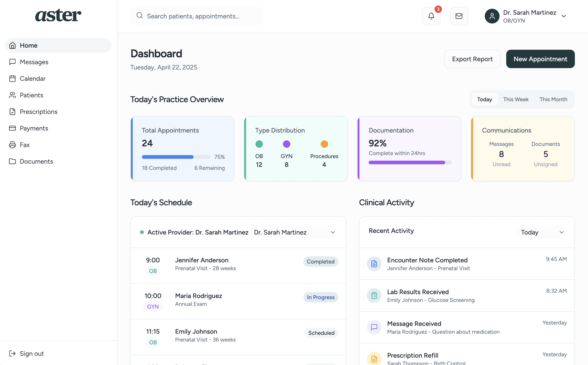Go to Prescriptions in sidebar

(38, 112)
